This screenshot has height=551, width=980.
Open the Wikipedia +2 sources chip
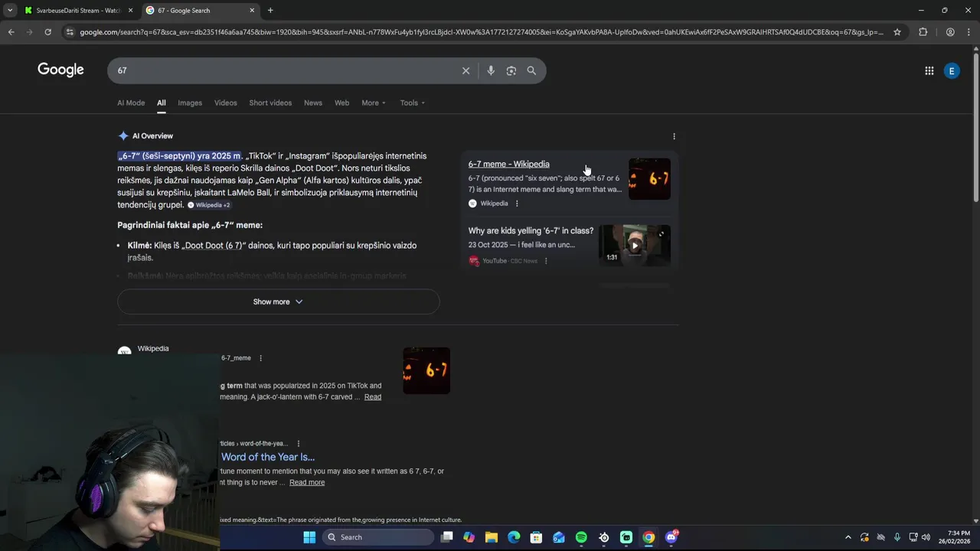(209, 205)
